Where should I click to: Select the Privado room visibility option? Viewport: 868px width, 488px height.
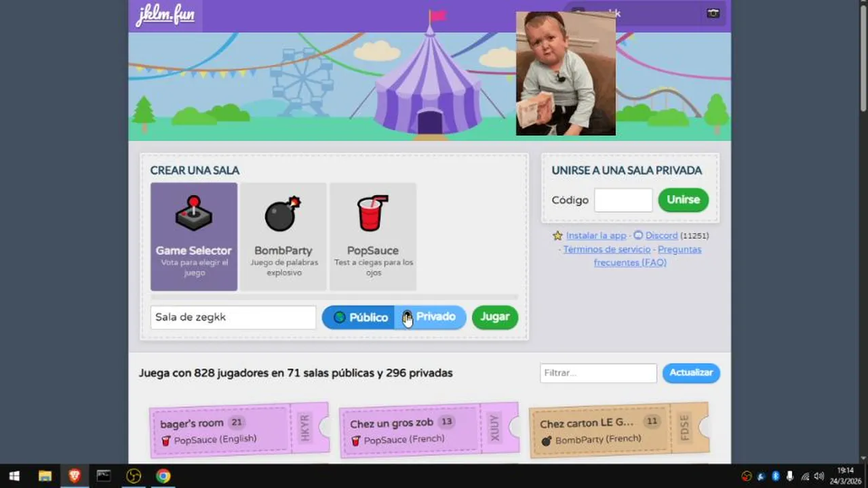(x=431, y=317)
